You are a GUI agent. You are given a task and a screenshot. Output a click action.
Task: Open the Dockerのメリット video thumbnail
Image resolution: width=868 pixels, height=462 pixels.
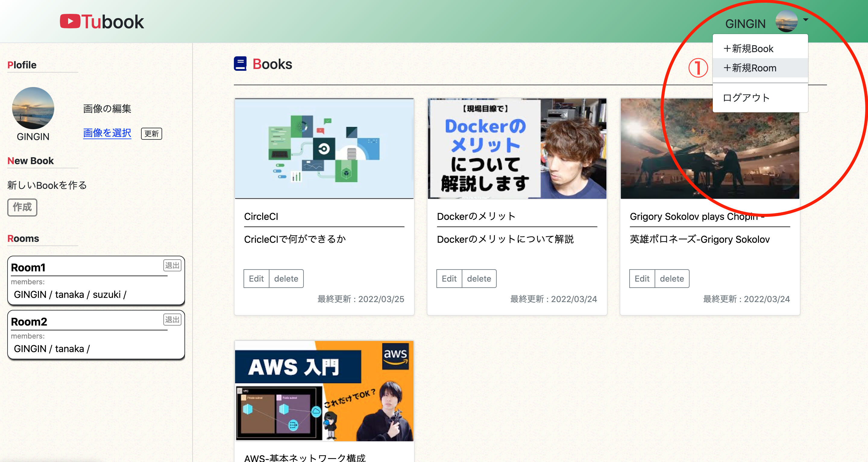point(517,148)
